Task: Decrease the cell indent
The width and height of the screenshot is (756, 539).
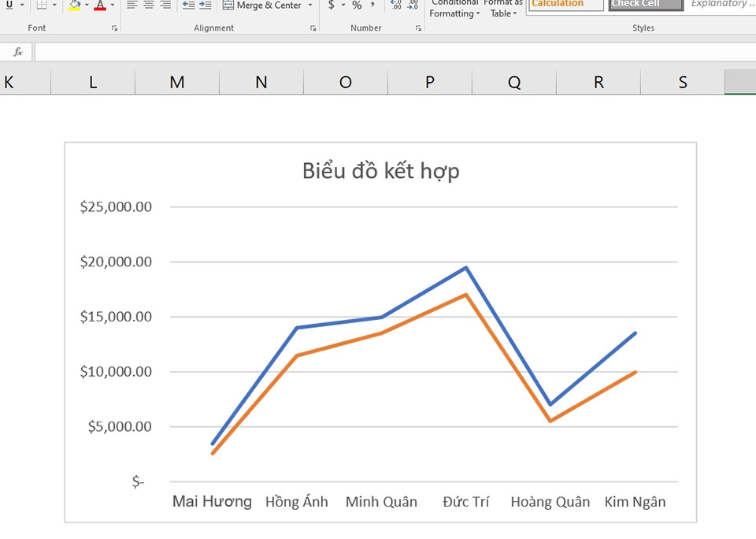Action: pyautogui.click(x=188, y=5)
